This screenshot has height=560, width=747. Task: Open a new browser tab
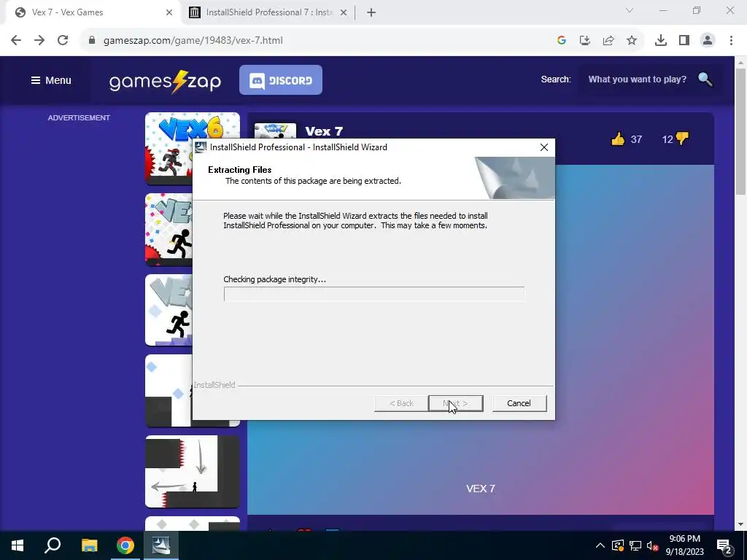coord(371,12)
